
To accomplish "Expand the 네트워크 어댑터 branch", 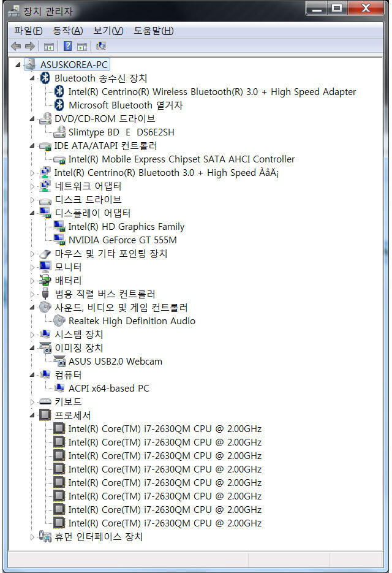I will [32, 186].
